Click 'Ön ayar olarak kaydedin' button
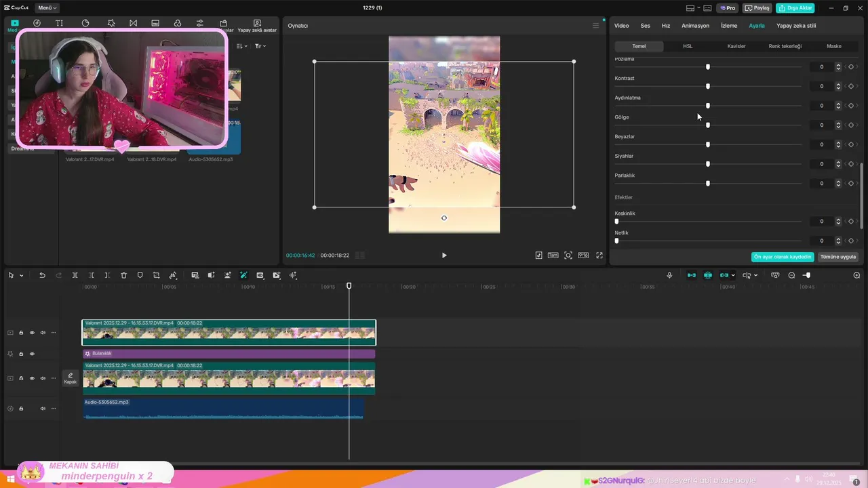This screenshot has width=868, height=488. [783, 257]
